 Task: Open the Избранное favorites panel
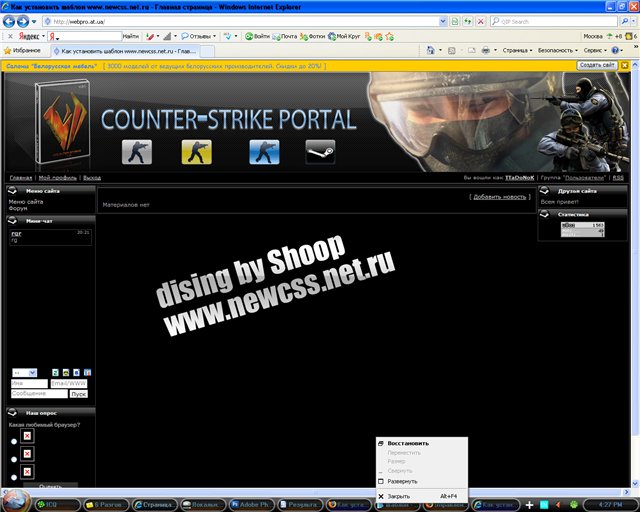tap(22, 51)
